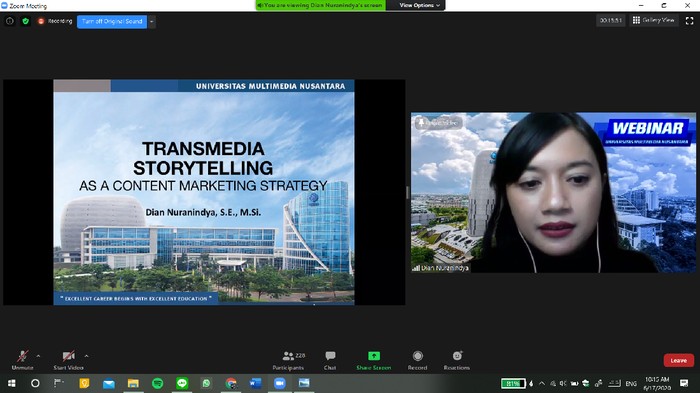
Task: Expand the Original Sound dropdown arrow
Action: (x=152, y=21)
